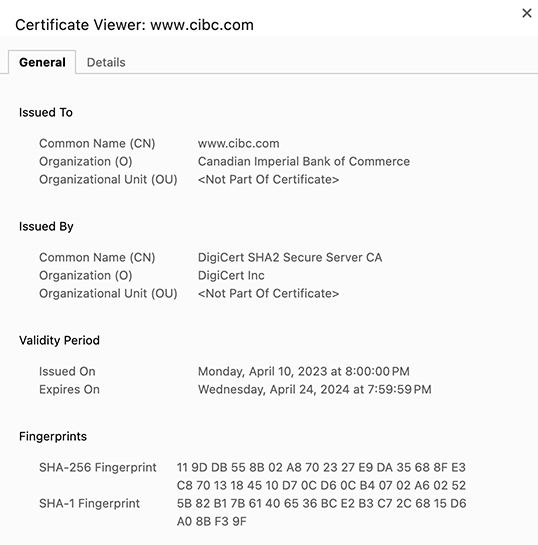
Task: Click Not Part Of Certificate under Issued To
Action: click(268, 180)
